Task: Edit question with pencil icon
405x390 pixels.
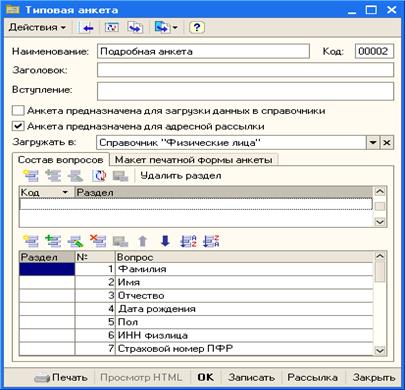Action: click(x=75, y=241)
